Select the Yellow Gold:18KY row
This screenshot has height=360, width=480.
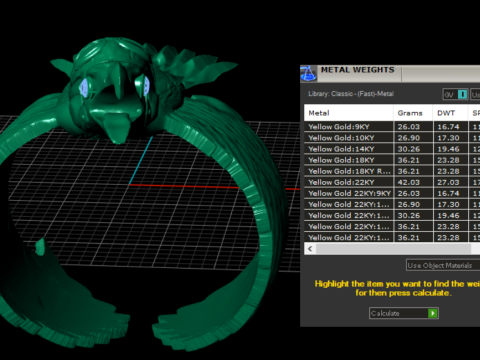[392, 160]
